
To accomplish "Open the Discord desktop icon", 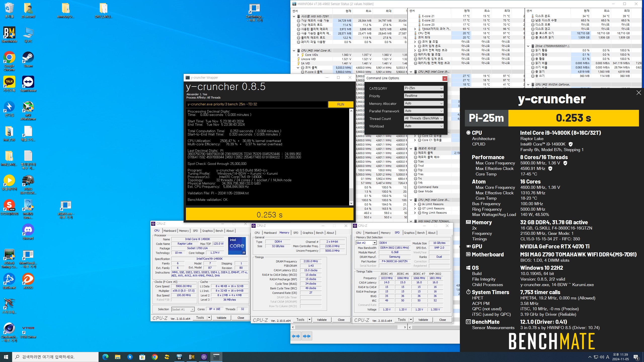I will coord(28,232).
